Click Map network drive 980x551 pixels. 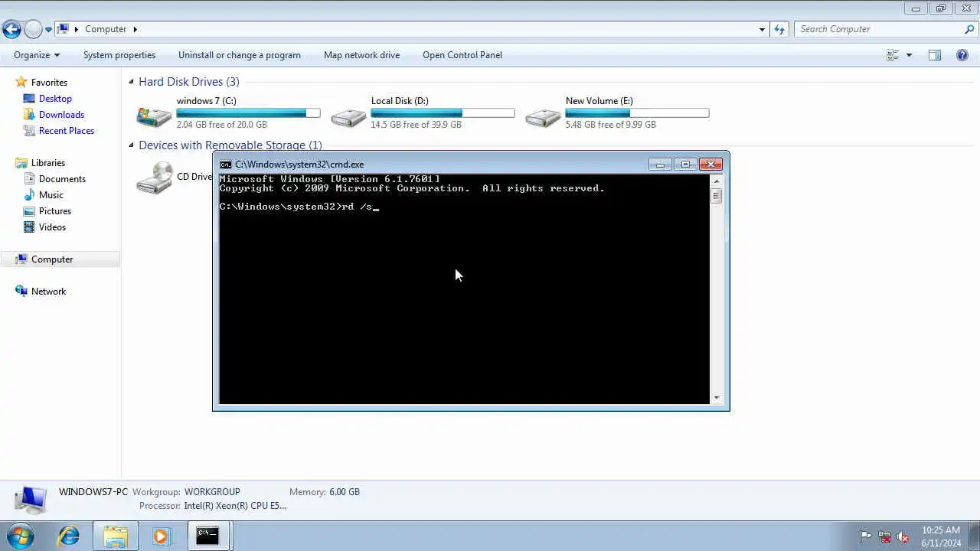point(361,55)
